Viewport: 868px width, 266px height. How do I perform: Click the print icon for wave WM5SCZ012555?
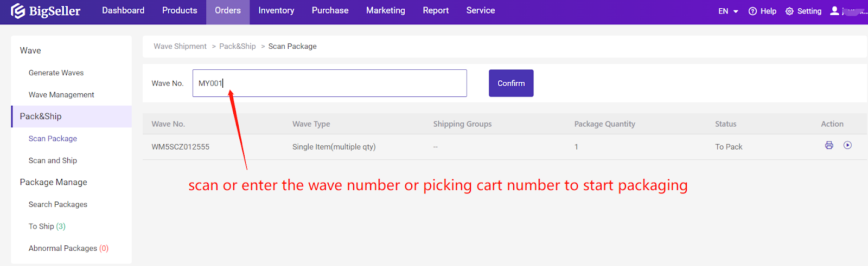(829, 145)
